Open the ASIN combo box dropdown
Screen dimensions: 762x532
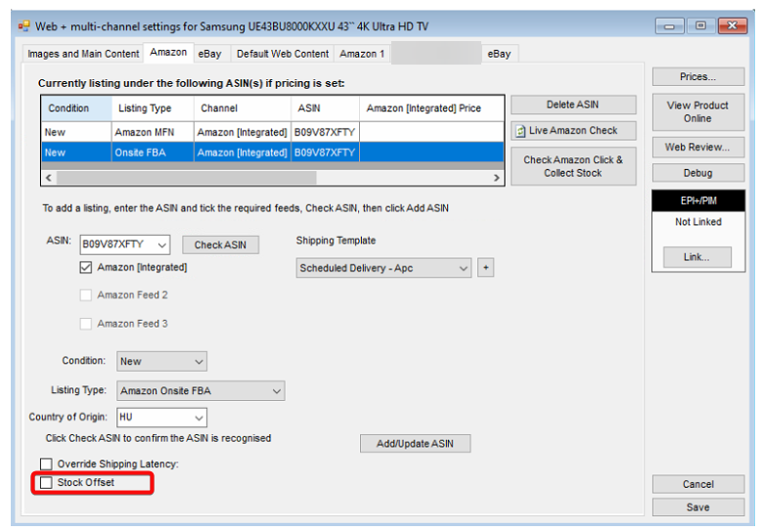[162, 244]
